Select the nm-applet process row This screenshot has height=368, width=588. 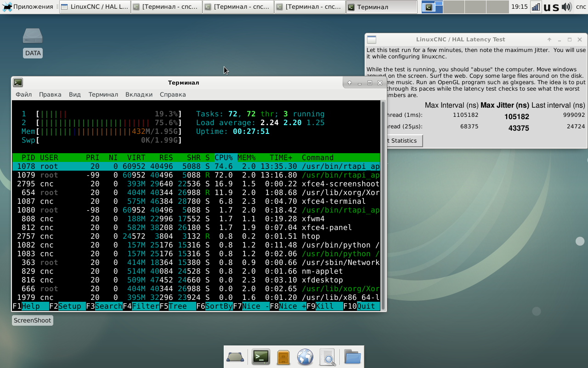[196, 271]
